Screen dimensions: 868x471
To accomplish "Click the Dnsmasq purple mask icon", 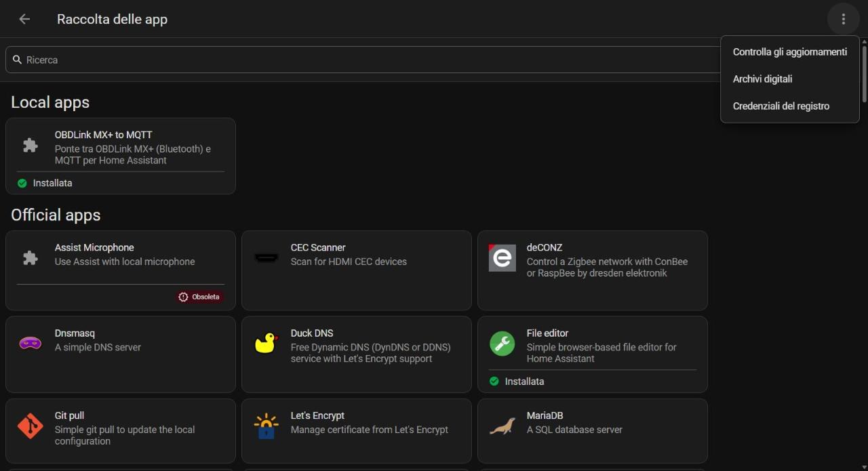I will pos(31,344).
